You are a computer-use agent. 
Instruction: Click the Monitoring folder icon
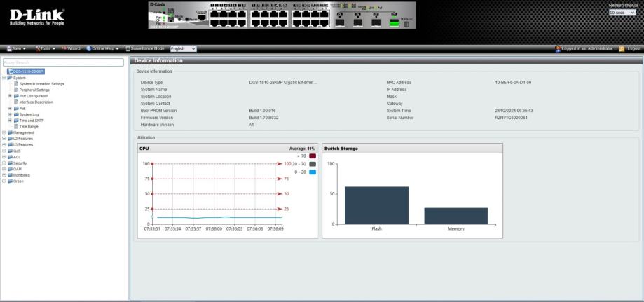pos(10,175)
